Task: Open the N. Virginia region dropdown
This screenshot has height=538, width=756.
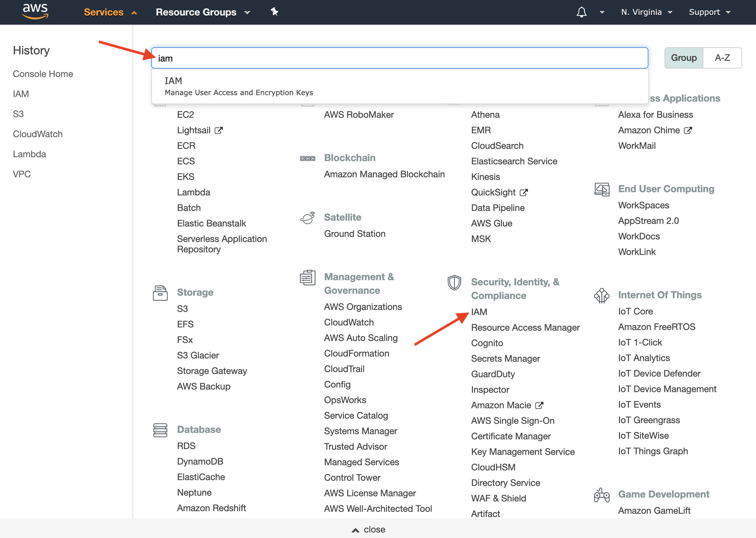Action: click(647, 12)
